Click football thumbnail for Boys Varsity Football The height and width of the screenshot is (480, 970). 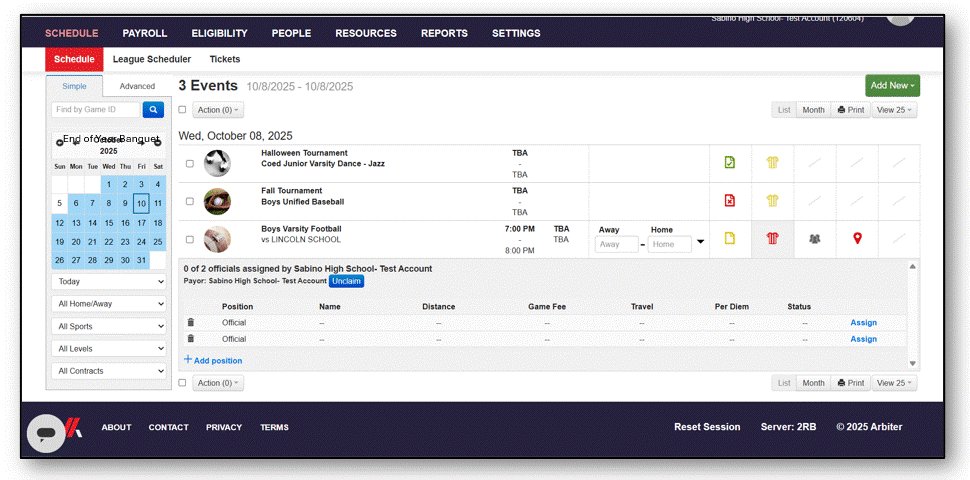217,239
